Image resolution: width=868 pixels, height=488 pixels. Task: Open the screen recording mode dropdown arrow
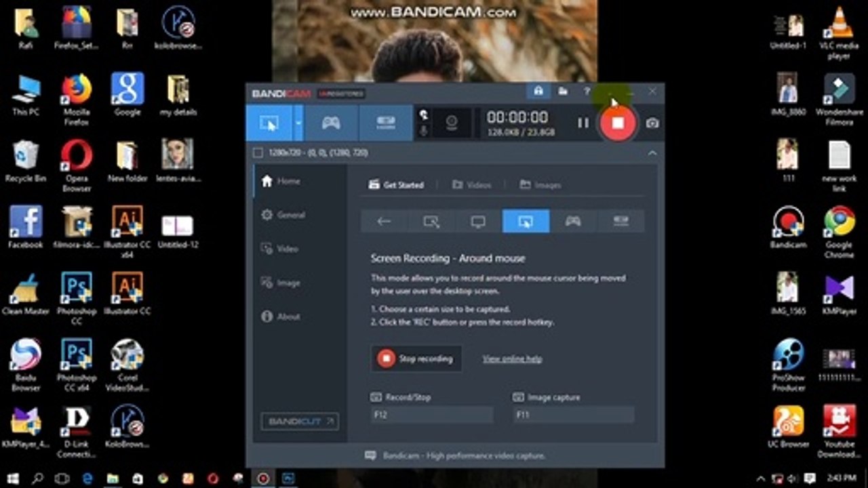[298, 123]
